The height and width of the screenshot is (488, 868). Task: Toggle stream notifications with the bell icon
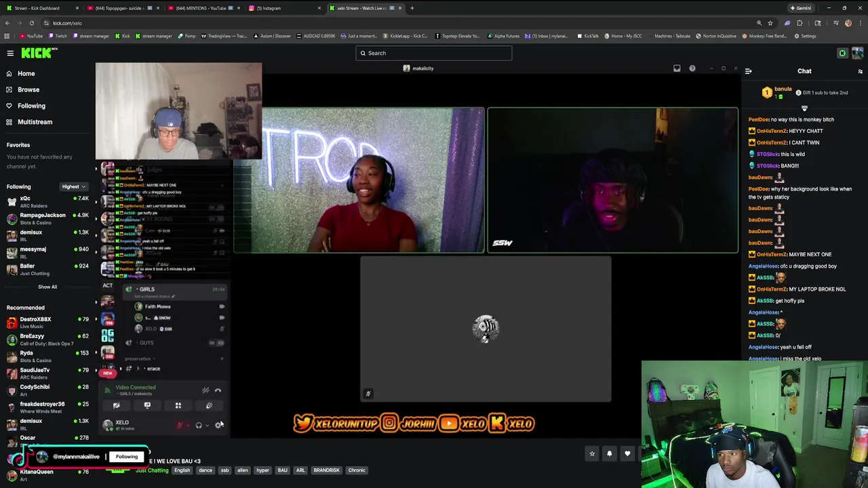click(609, 453)
